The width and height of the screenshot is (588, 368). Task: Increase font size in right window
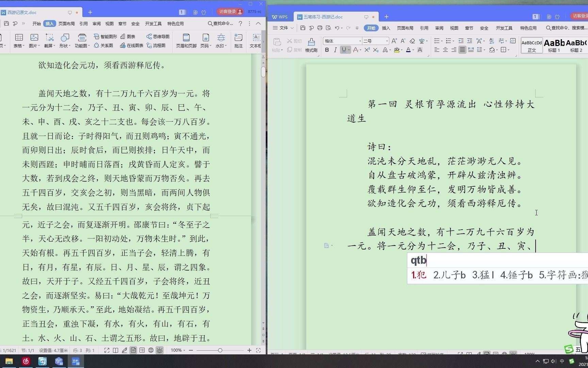click(394, 41)
